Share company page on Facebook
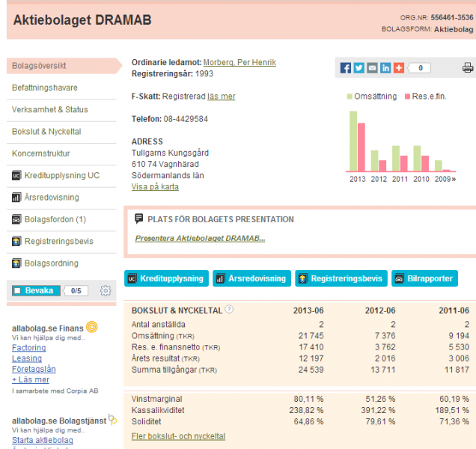Viewport: 476px width, 449px height. point(345,67)
